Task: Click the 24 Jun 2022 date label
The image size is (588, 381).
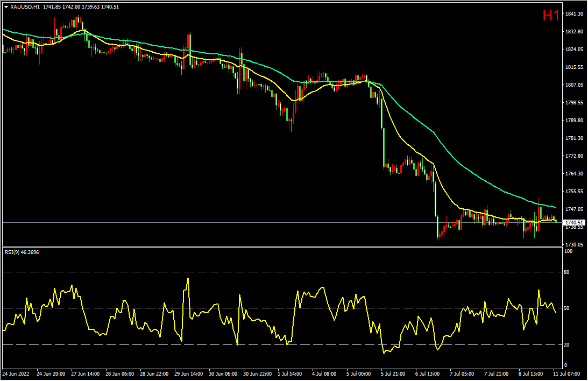Action: [16, 374]
